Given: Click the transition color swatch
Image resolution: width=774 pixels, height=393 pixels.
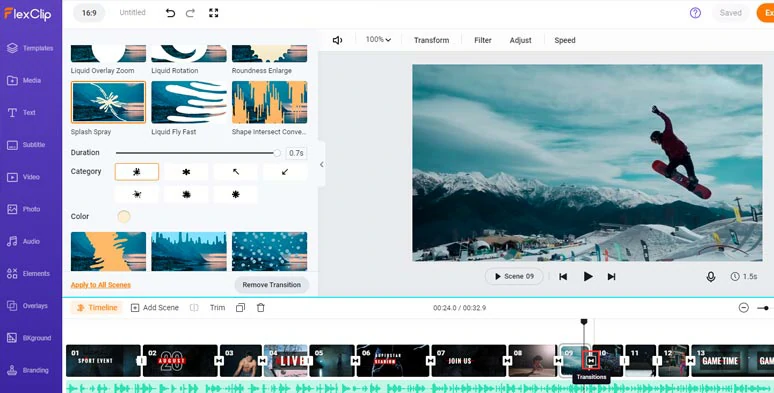Looking at the screenshot, I should click(x=124, y=216).
